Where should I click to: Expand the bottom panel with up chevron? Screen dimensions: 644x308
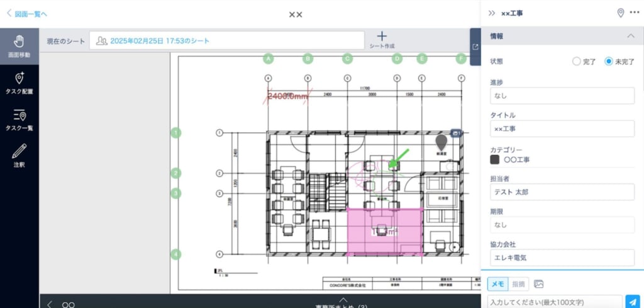(343, 300)
